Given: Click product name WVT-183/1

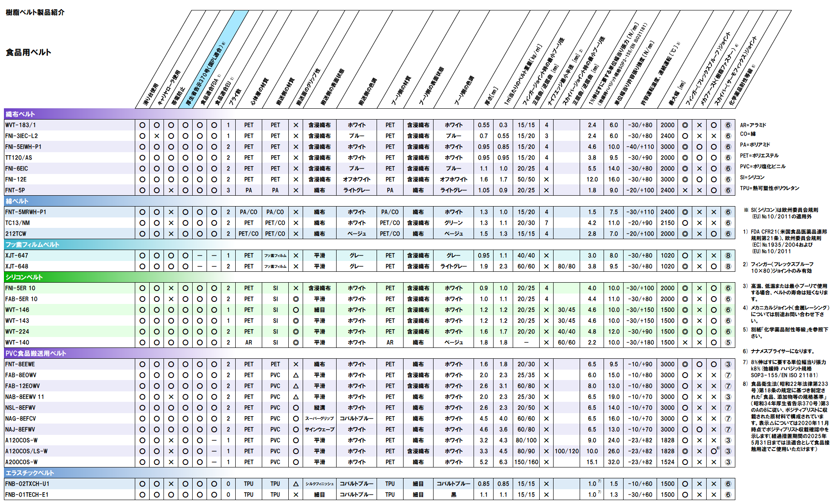Looking at the screenshot, I should pyautogui.click(x=20, y=125).
